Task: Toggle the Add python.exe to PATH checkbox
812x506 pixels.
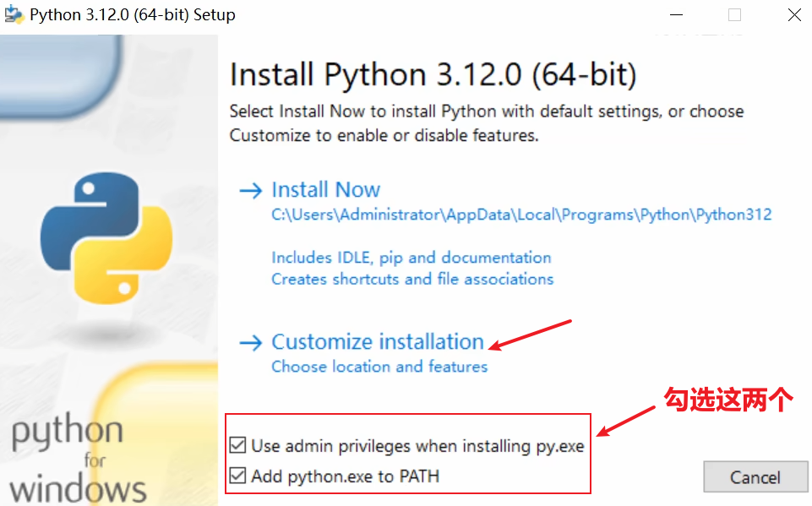Action: click(x=238, y=476)
